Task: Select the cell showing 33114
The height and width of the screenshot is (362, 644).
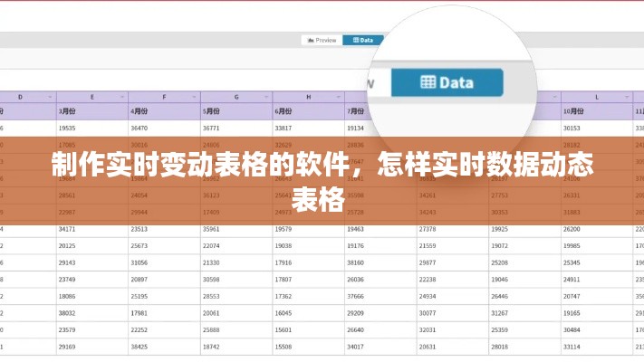Action: click(x=572, y=346)
